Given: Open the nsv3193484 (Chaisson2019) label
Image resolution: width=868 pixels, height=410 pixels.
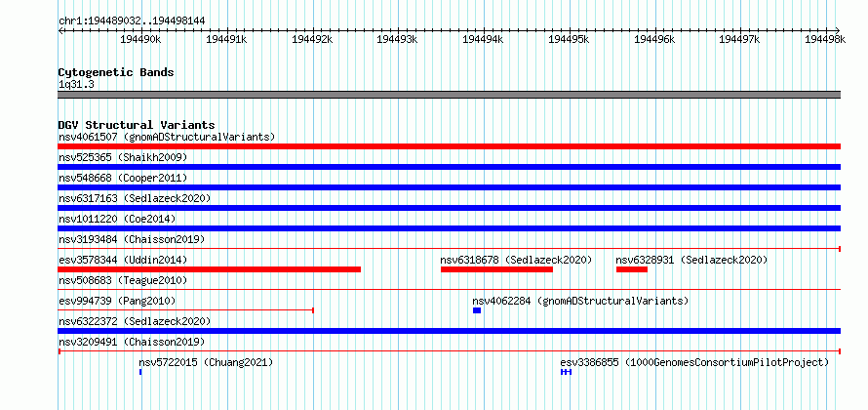Looking at the screenshot, I should coord(132,239).
